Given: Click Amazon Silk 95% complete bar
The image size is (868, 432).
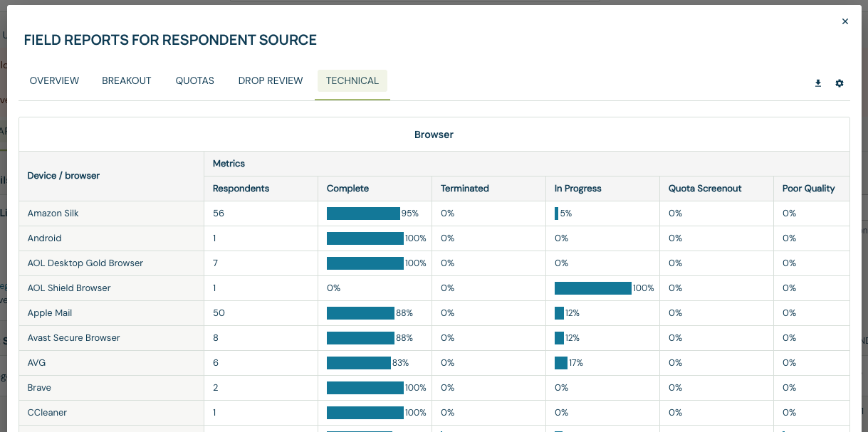Looking at the screenshot, I should (x=363, y=214).
